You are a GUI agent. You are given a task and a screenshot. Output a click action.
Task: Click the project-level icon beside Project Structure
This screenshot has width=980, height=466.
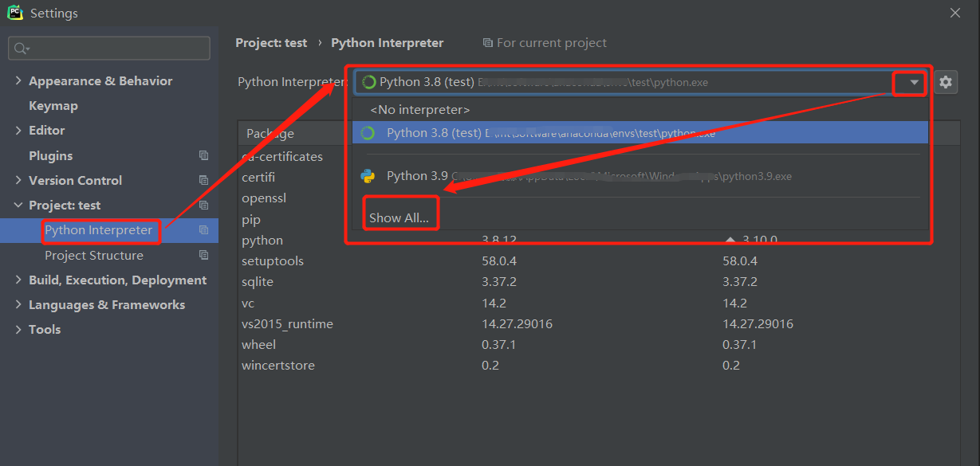coord(204,255)
